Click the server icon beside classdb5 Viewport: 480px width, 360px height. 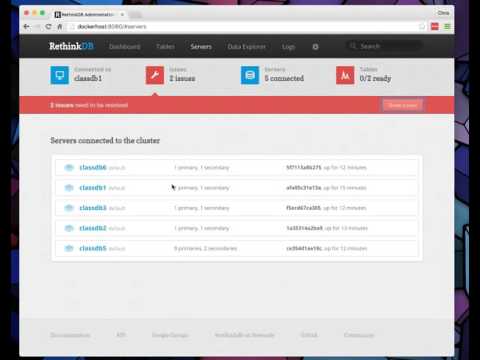pyautogui.click(x=69, y=248)
